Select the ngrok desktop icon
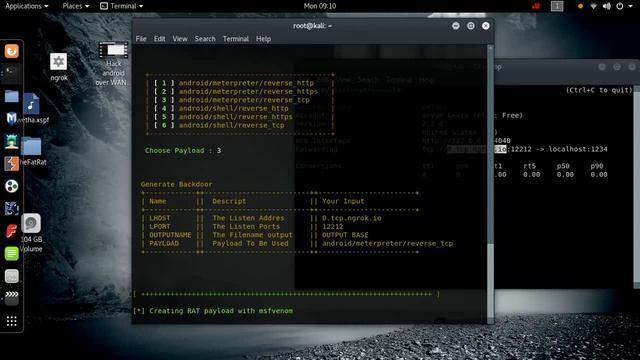640x360 pixels. 59,67
